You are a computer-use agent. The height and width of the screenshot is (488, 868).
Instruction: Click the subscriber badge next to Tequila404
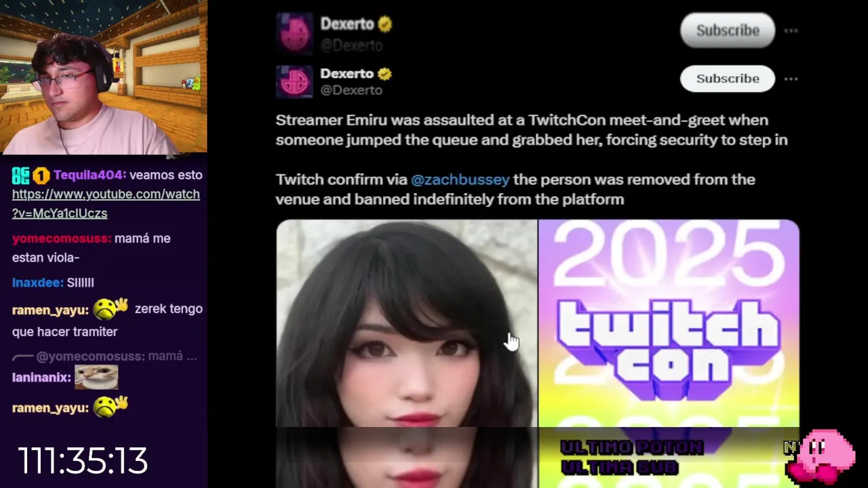click(42, 176)
